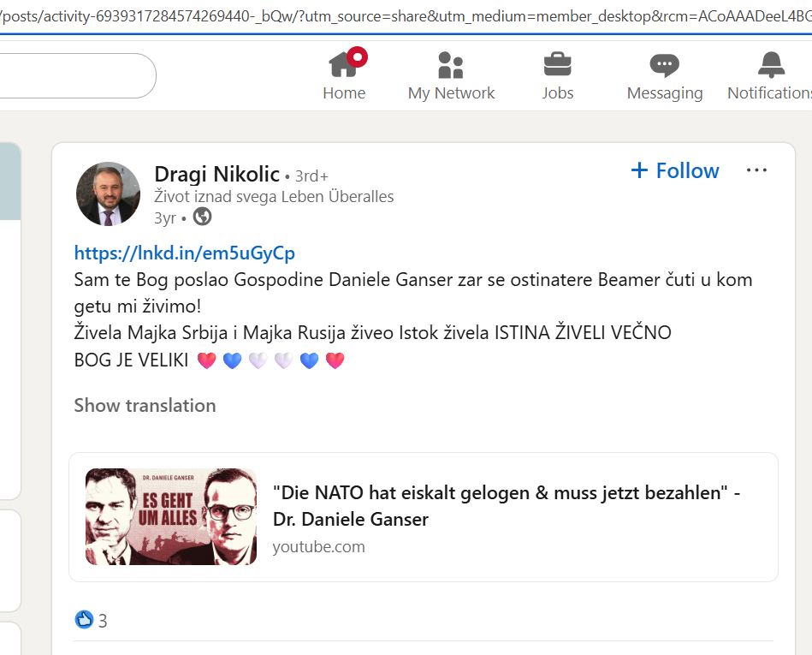Click the YouTube video preview thumbnail

coord(170,516)
